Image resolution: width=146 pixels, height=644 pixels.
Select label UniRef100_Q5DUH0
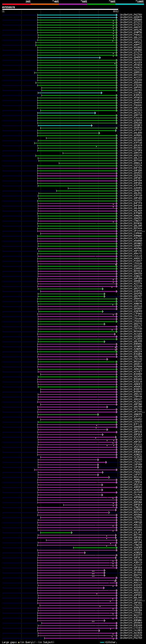(131, 82)
